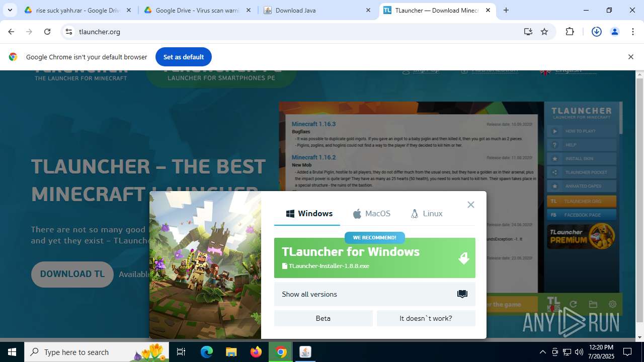This screenshot has width=644, height=362.
Task: Open Chrome downloads icon
Action: [x=597, y=32]
